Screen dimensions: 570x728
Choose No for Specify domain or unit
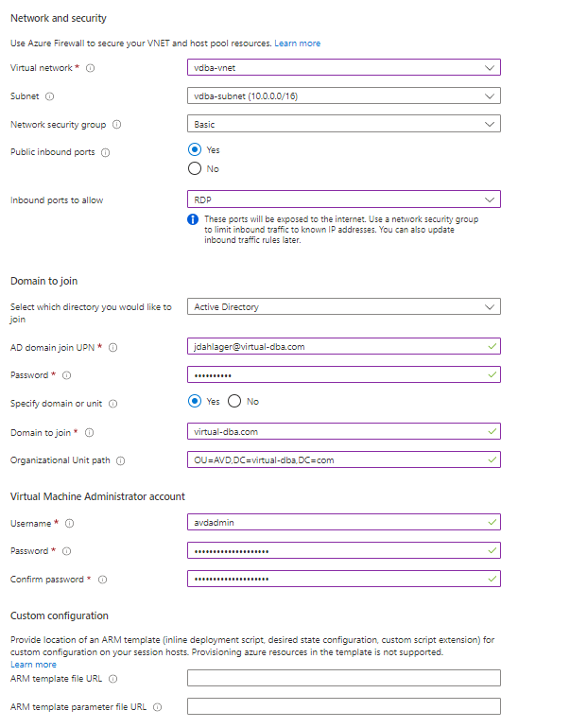tap(234, 402)
